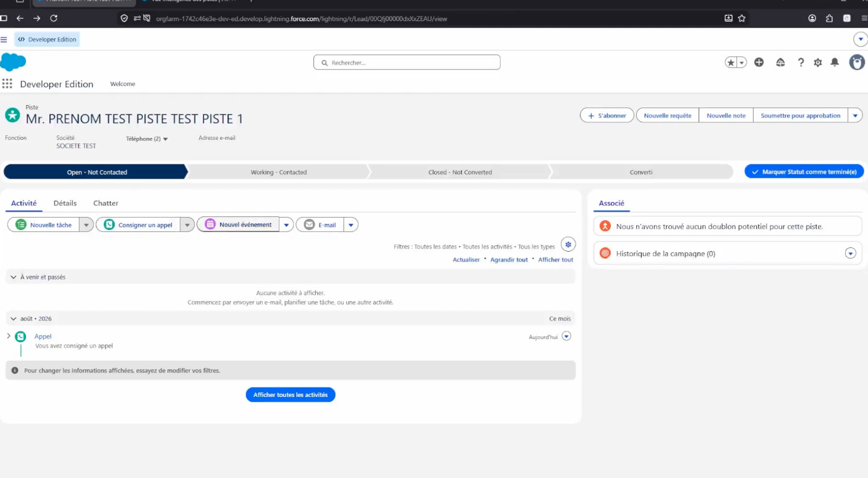Click the browser Back arrow
This screenshot has width=868, height=478.
[x=20, y=19]
